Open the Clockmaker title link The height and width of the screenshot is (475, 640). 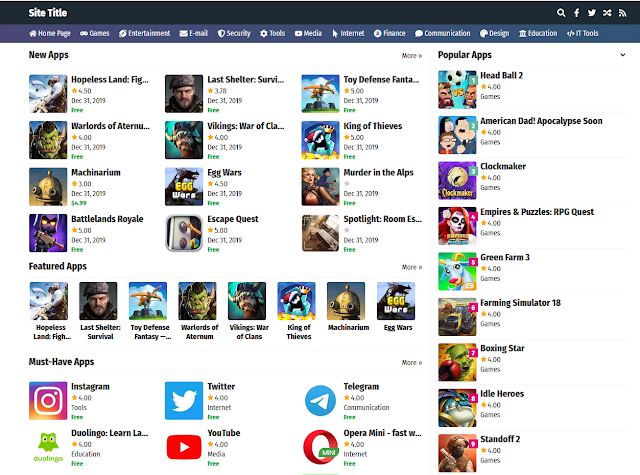tap(503, 166)
